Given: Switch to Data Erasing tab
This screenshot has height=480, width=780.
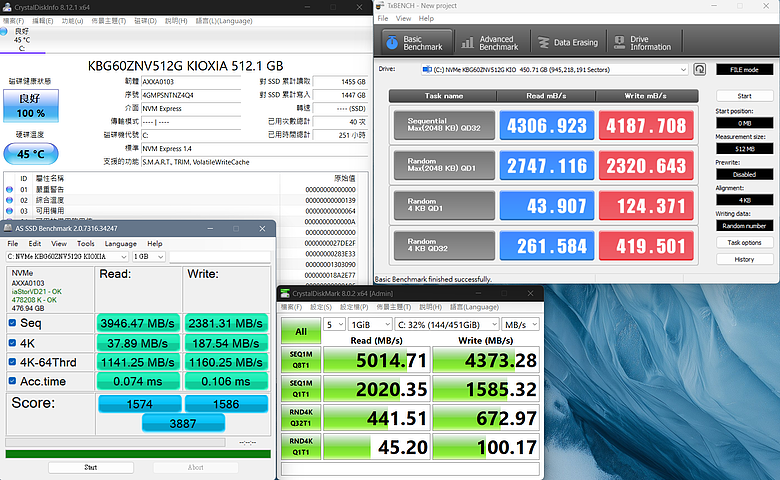Looking at the screenshot, I should [569, 42].
